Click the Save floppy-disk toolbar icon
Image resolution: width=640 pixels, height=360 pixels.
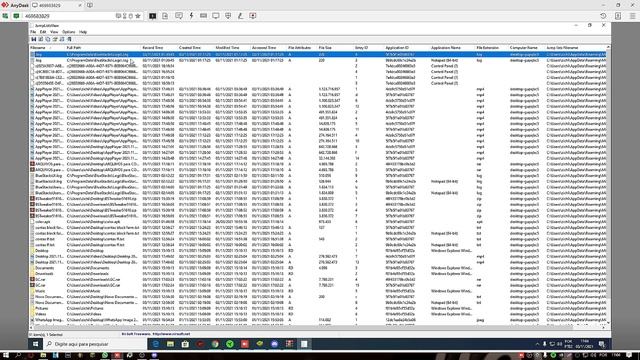34,39
